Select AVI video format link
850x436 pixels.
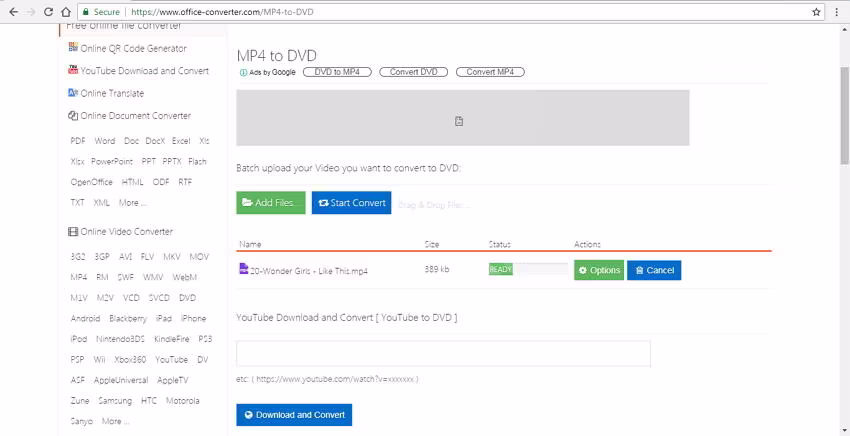(126, 257)
